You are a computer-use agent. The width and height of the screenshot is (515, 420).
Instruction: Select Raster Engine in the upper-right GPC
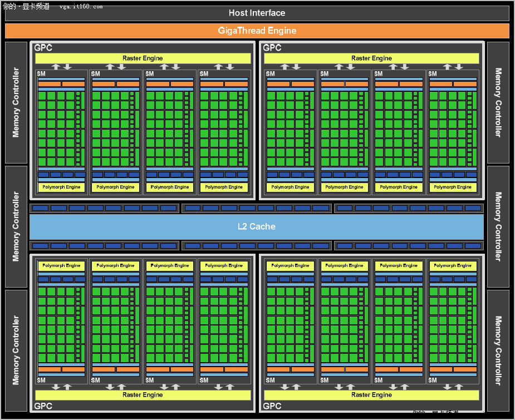tap(371, 58)
